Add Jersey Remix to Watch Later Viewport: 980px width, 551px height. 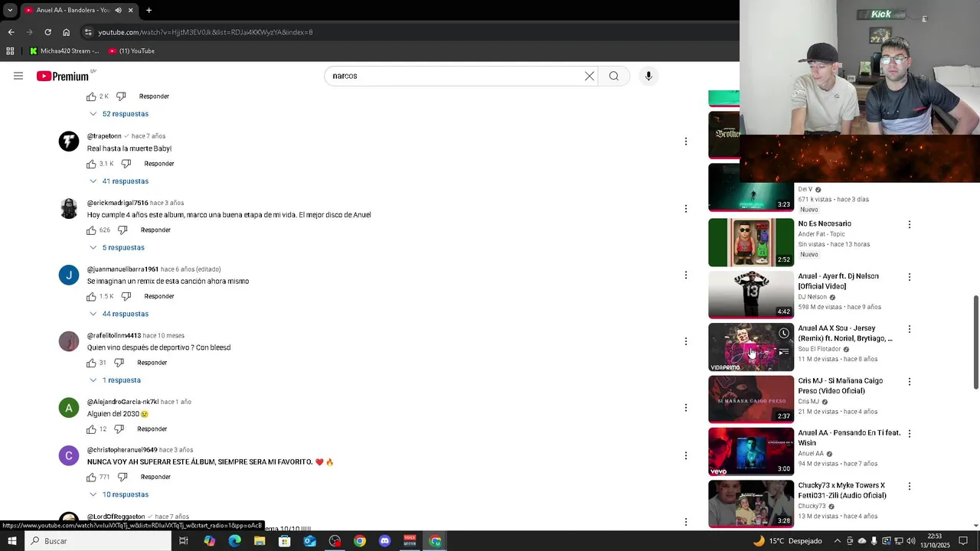[x=784, y=334]
